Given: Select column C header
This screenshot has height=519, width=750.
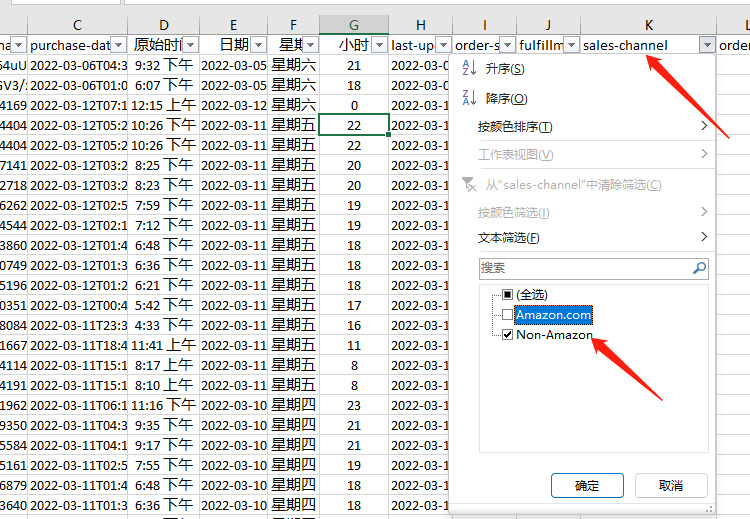Looking at the screenshot, I should click(77, 25).
